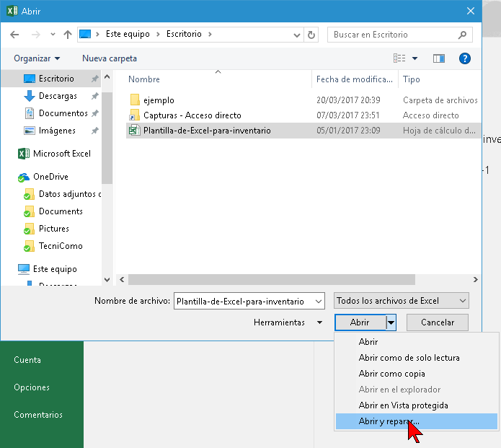Click the pin icon next to Escritorio
The image size is (501, 448).
[95, 79]
